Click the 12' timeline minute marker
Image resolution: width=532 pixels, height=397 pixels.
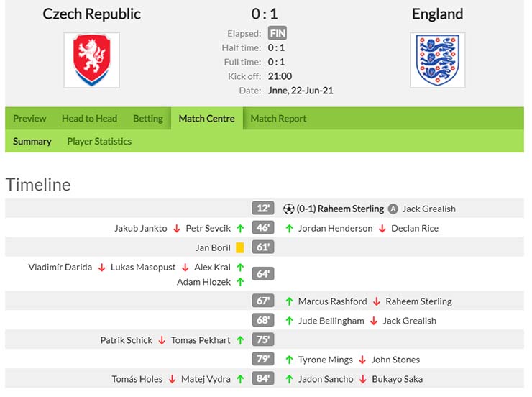(263, 209)
